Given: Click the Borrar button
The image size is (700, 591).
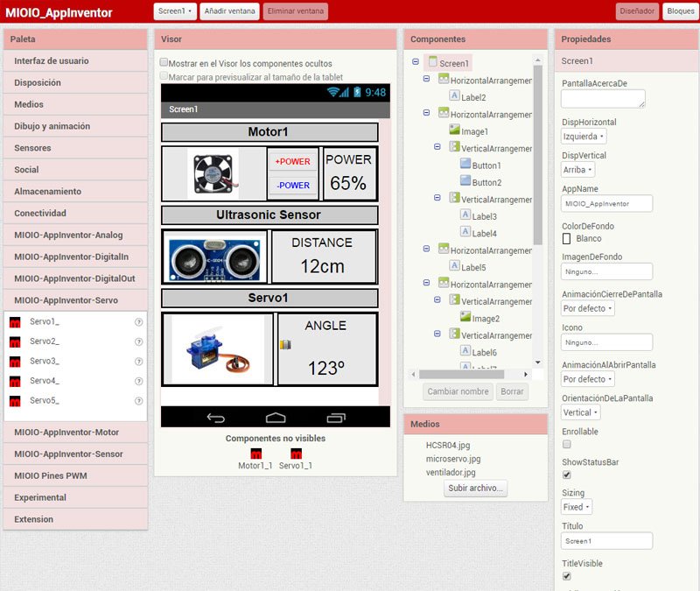Looking at the screenshot, I should tap(512, 391).
